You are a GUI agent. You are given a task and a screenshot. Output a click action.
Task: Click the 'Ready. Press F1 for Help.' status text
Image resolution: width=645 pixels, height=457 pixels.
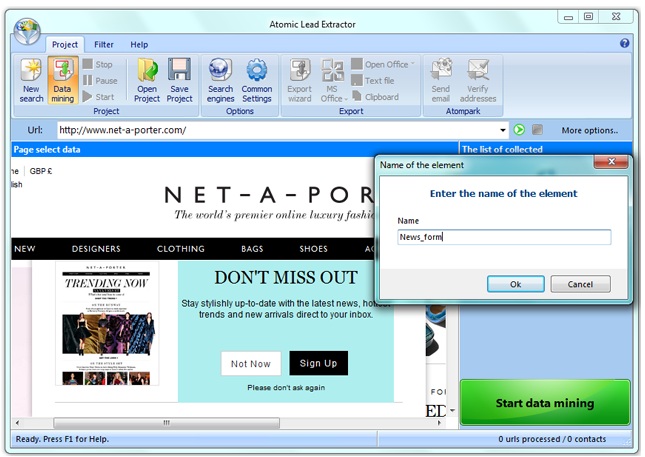pos(62,439)
